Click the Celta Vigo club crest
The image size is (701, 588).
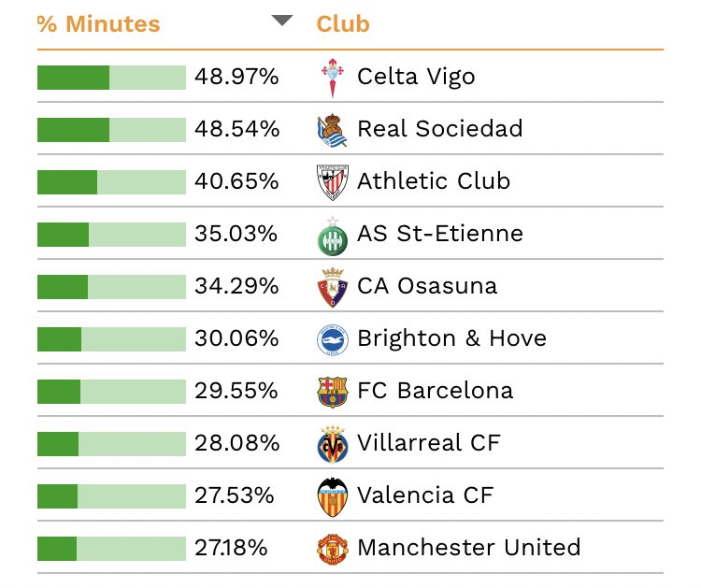[332, 78]
